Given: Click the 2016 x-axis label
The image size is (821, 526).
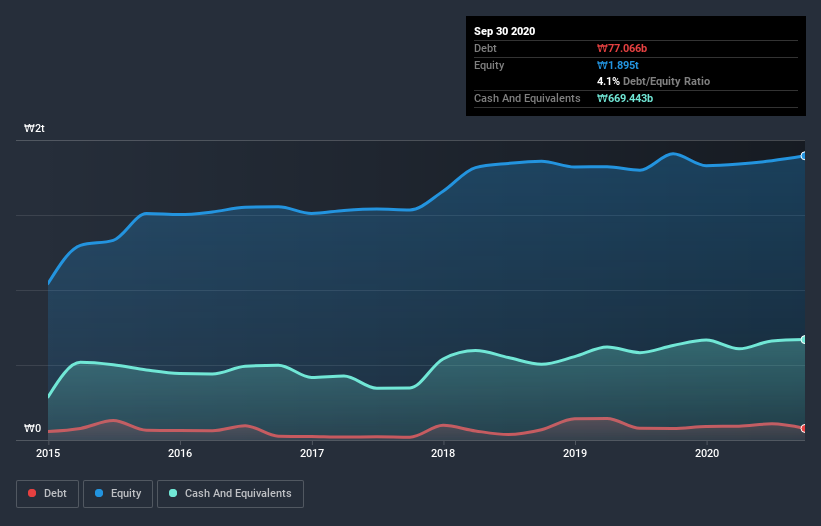Looking at the screenshot, I should pos(180,453).
